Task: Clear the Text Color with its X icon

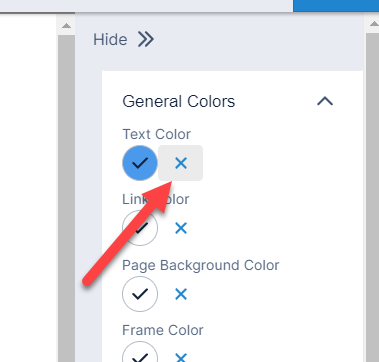Action: 181,163
